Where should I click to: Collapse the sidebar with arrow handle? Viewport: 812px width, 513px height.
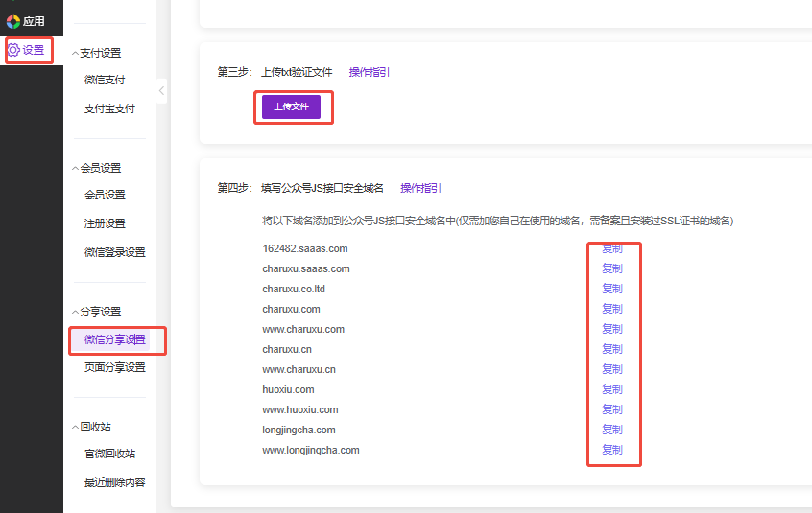pyautogui.click(x=162, y=91)
